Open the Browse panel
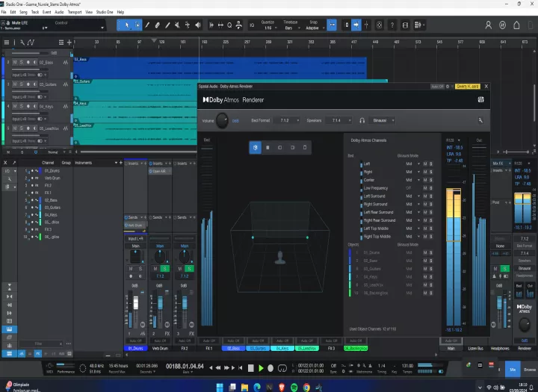 (530, 370)
